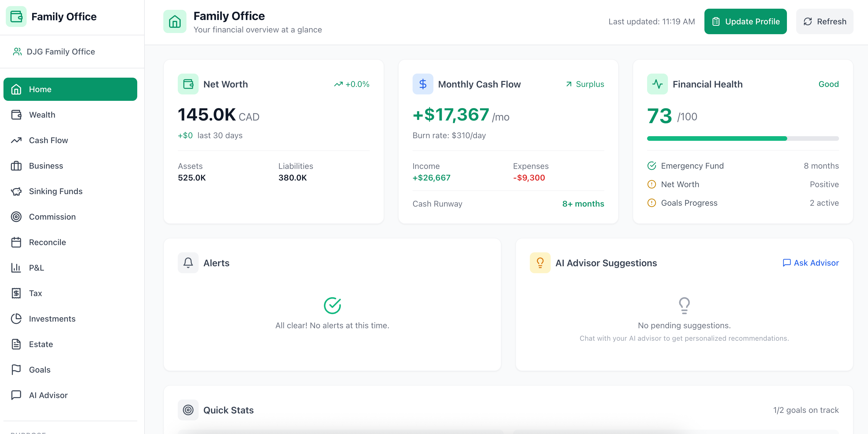Click the Financial Health score progress bar
The height and width of the screenshot is (434, 868).
pyautogui.click(x=743, y=138)
